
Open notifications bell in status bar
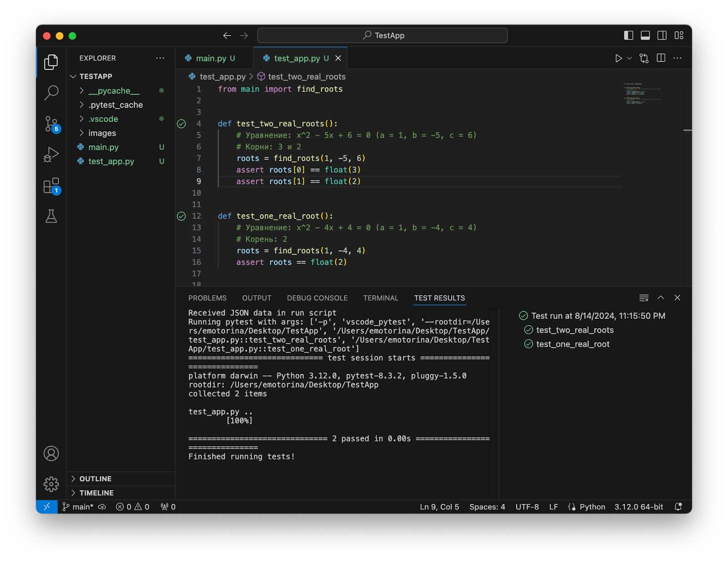coord(678,507)
